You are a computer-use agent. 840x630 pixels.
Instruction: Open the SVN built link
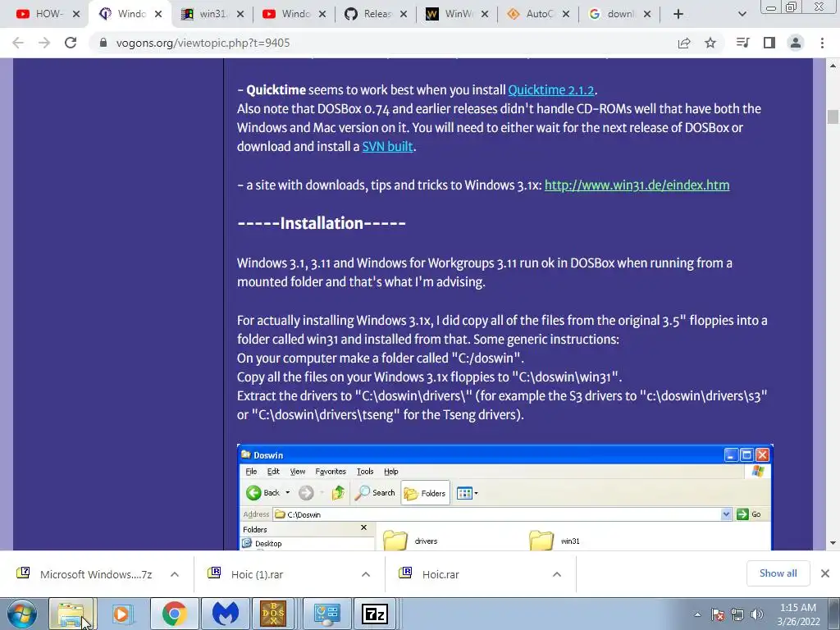(x=387, y=146)
